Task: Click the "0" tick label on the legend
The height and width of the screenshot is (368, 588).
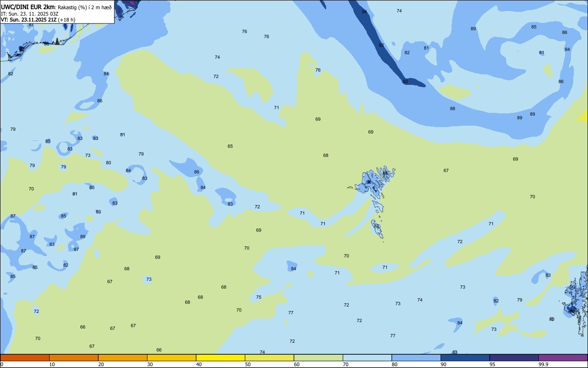Action: click(x=2, y=364)
